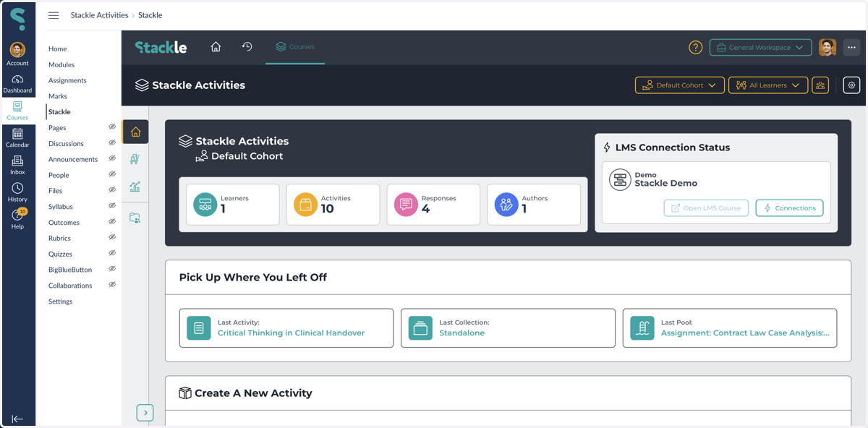Open the Stackle history clock icon
The height and width of the screenshot is (428, 868).
pyautogui.click(x=247, y=47)
